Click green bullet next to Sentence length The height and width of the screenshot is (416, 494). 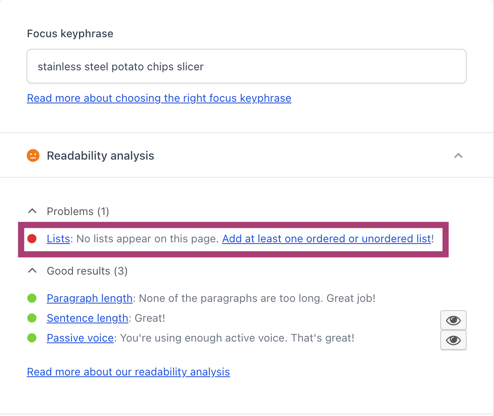click(x=32, y=318)
